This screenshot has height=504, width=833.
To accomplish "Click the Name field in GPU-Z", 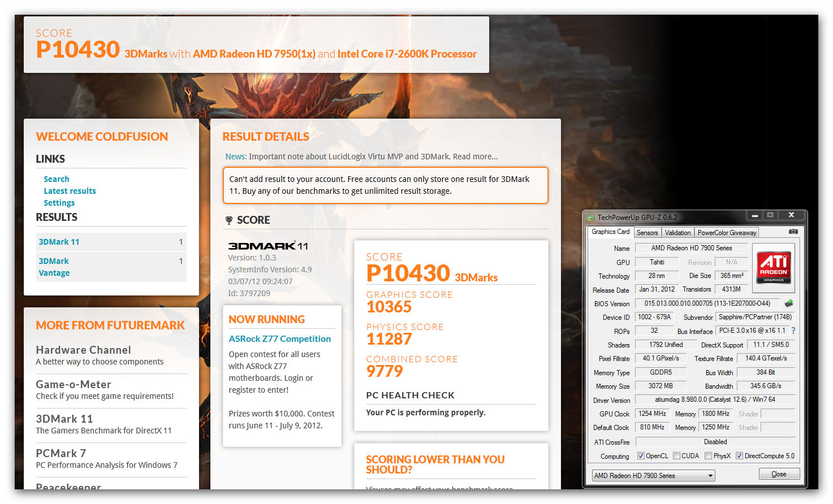I will coord(691,248).
